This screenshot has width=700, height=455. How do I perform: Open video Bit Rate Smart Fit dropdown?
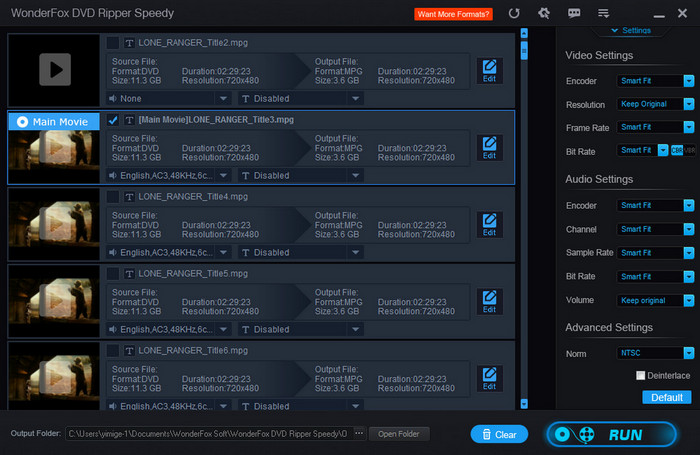coord(642,150)
